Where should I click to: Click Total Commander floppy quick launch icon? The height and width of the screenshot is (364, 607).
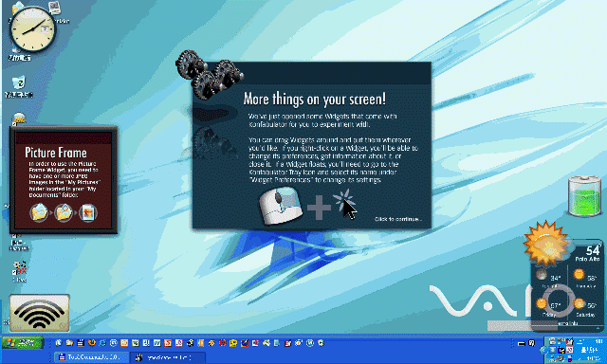[x=81, y=343]
